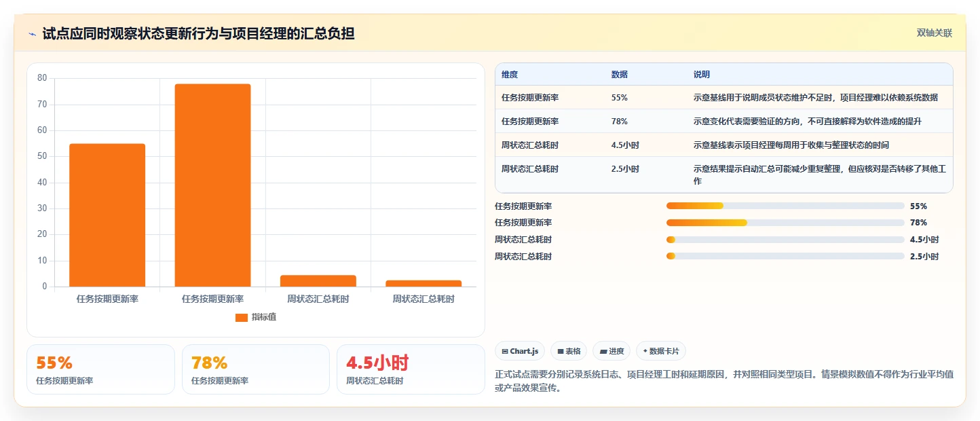Click description starting 示意基线用于说明成员状态
The height and width of the screenshot is (421, 980).
[816, 98]
